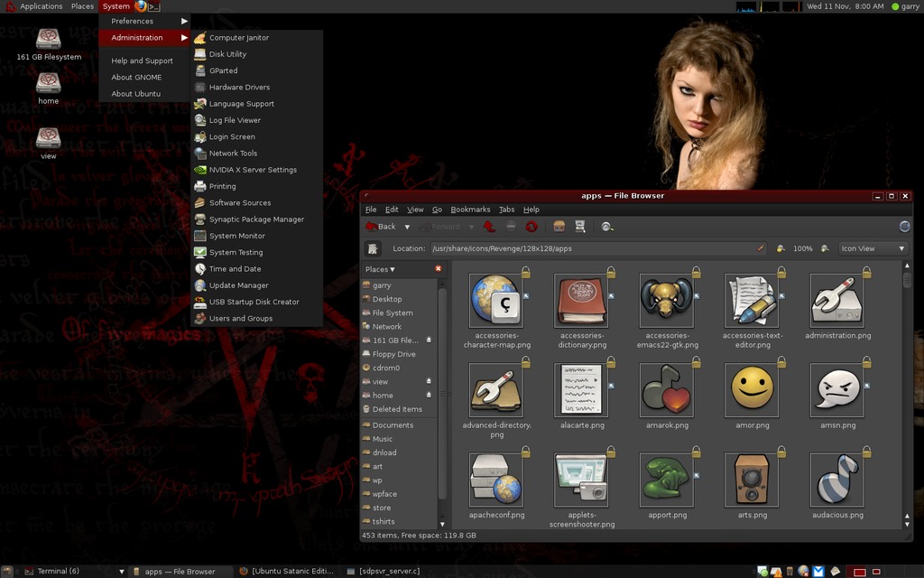Click the Back button in the file browser
The image size is (924, 578).
385,227
